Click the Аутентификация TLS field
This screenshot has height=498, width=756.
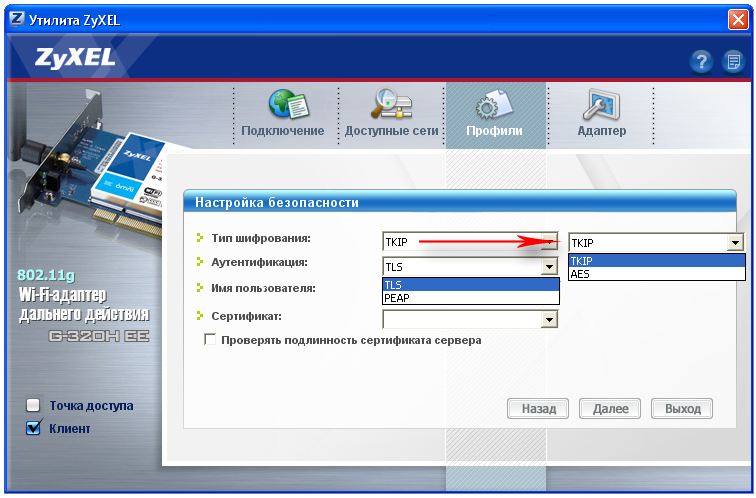click(x=470, y=267)
